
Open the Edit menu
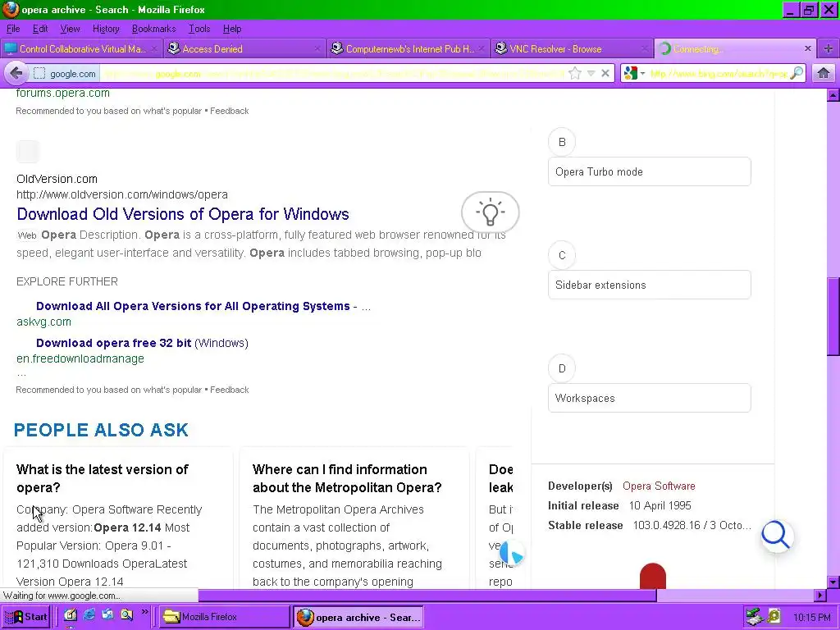click(x=40, y=29)
